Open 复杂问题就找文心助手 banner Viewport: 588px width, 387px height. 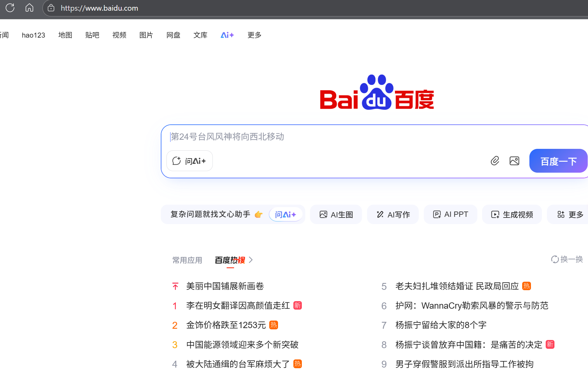coord(233,214)
